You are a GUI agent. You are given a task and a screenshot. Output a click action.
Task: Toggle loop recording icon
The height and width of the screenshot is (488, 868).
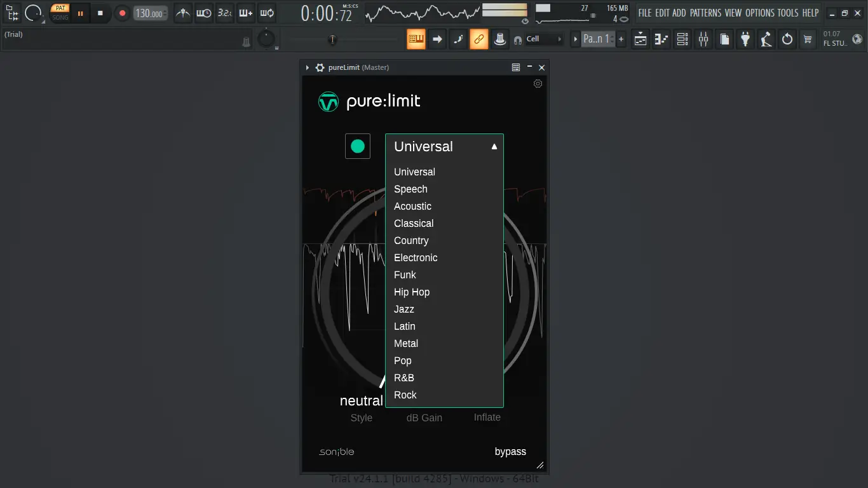click(267, 13)
